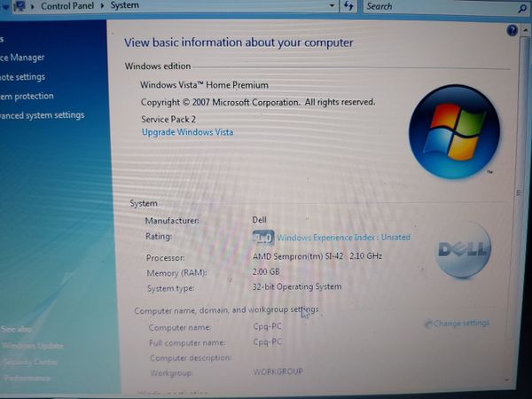Click the address bar refresh arrows icon
Image resolution: width=532 pixels, height=399 pixels.
pyautogui.click(x=350, y=6)
